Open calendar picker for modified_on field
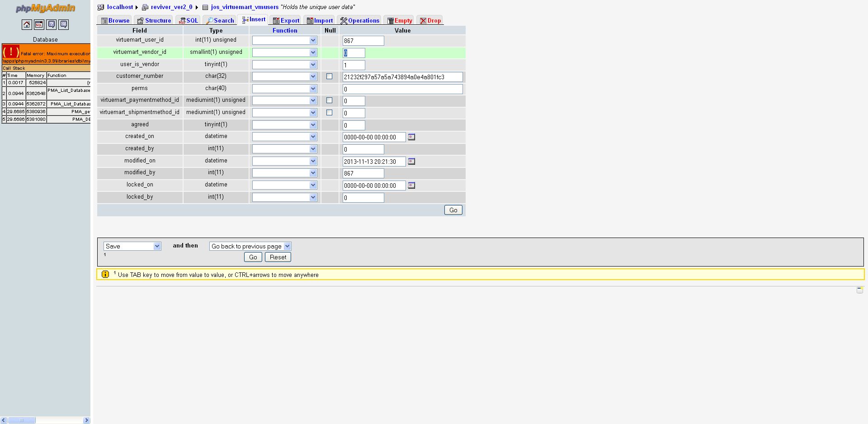This screenshot has height=424, width=868. 411,162
